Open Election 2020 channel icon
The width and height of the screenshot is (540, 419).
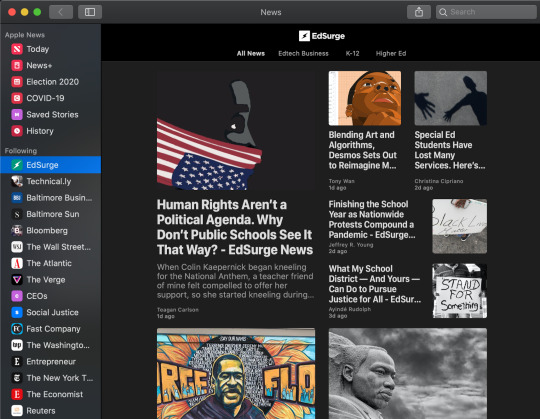tap(17, 82)
